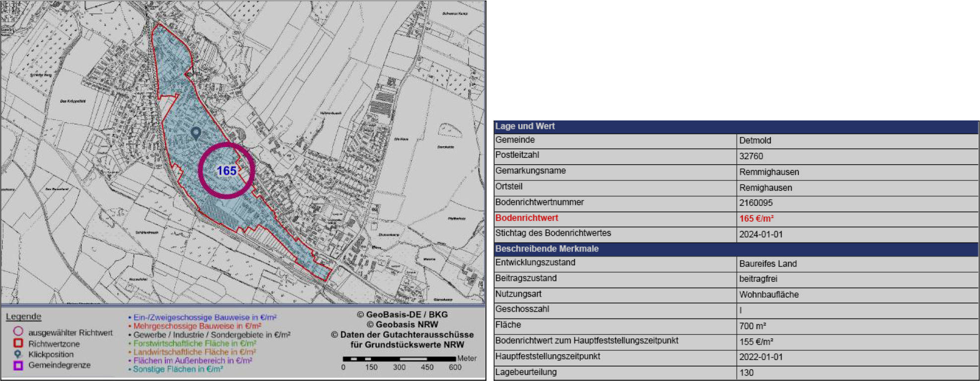Click the 'Beitragszustand' row label
This screenshot has width=980, height=381.
pyautogui.click(x=526, y=278)
